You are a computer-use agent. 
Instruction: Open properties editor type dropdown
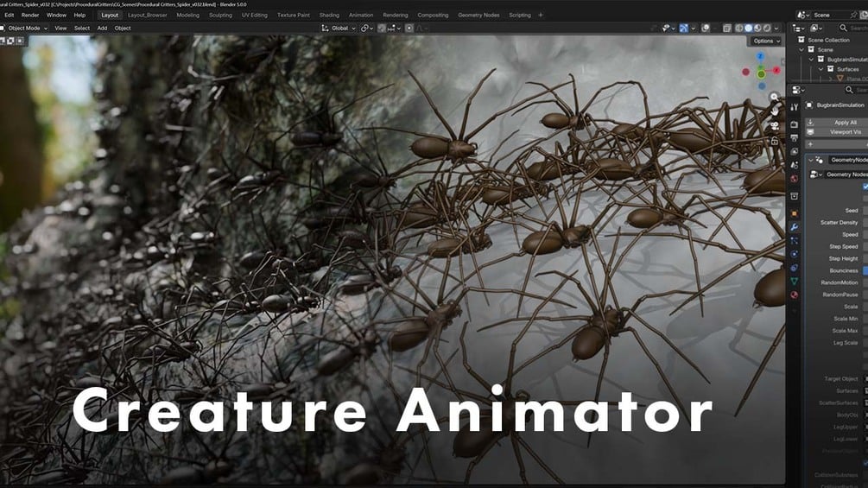[798, 90]
